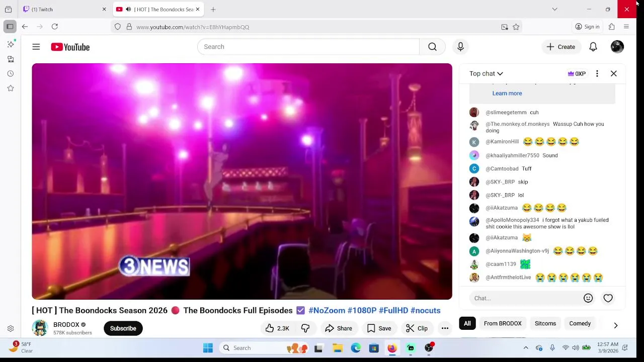Open the YouTube guide hamburger menu
644x362 pixels.
tap(36, 47)
